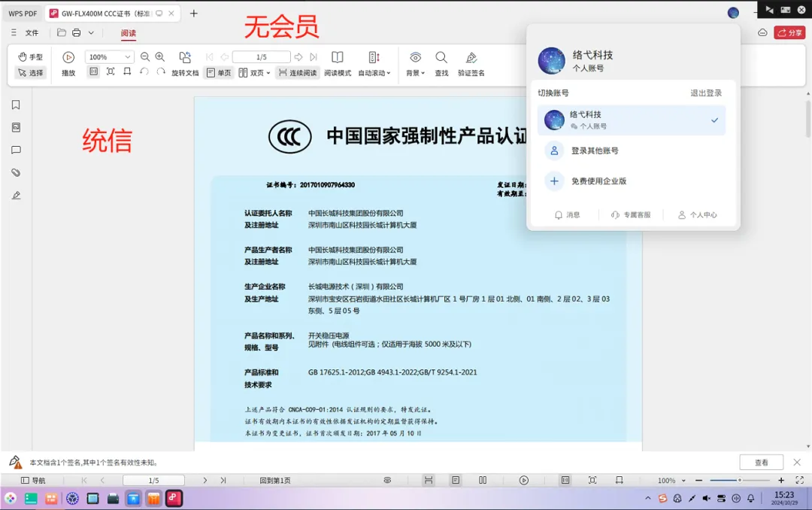Click 回到第1页 in status bar
The height and width of the screenshot is (510, 812).
pyautogui.click(x=275, y=481)
